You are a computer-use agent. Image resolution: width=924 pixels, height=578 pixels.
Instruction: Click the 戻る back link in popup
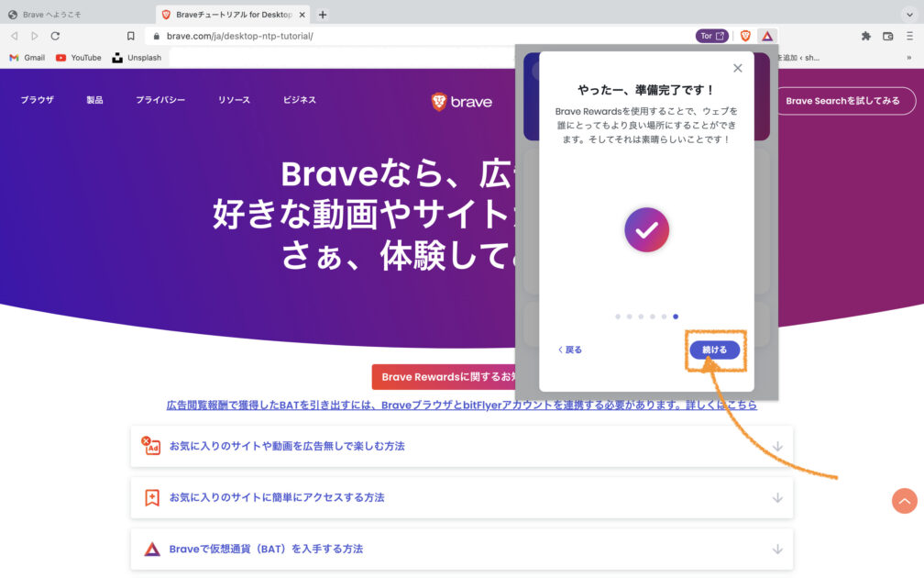click(570, 350)
